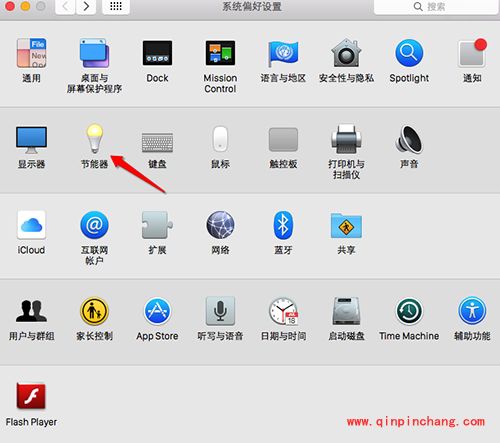Open App Store preferences icon
Screen dimensions: 500x443
[157, 311]
